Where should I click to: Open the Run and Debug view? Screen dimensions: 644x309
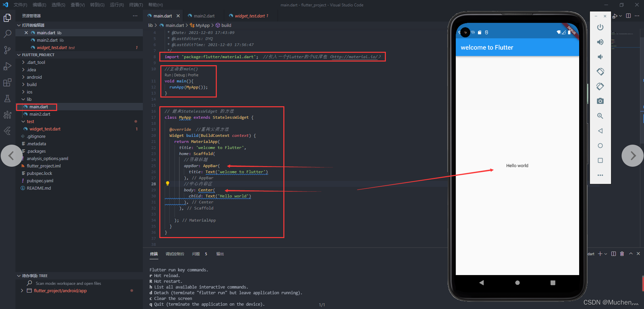pos(7,66)
